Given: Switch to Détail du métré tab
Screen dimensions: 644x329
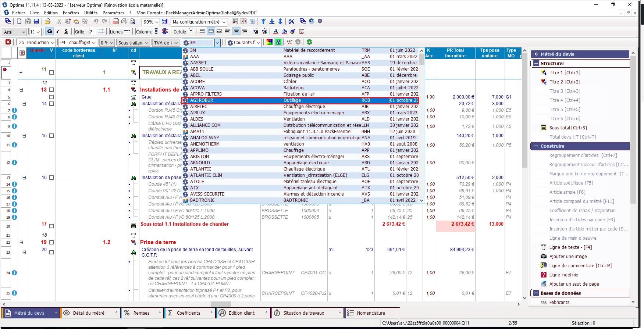Looking at the screenshot, I should pos(90,313).
